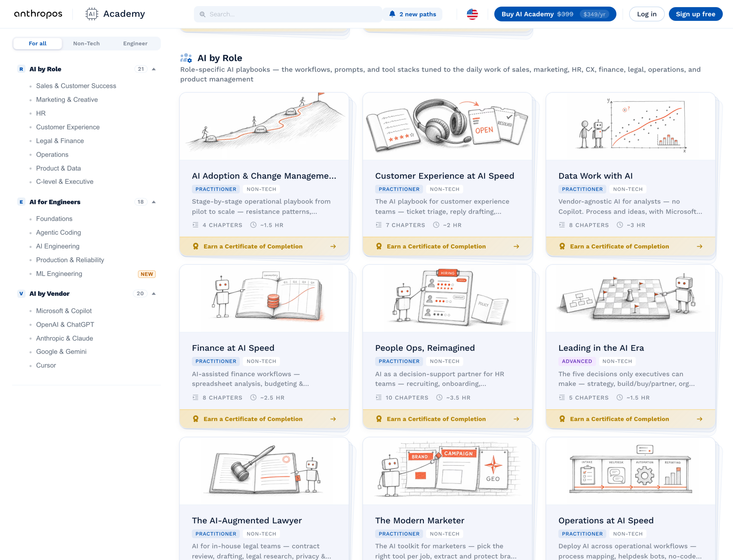Select the Engineer audience filter

pyautogui.click(x=135, y=43)
